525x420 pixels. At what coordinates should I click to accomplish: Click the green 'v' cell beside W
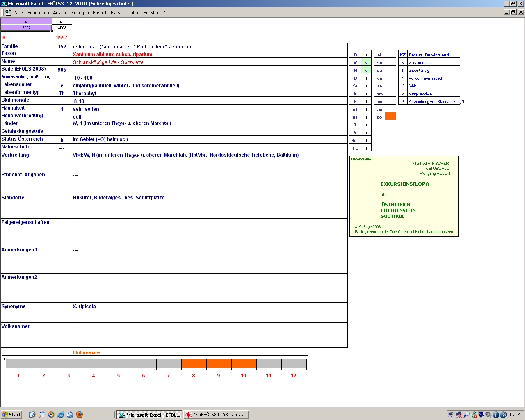click(366, 62)
